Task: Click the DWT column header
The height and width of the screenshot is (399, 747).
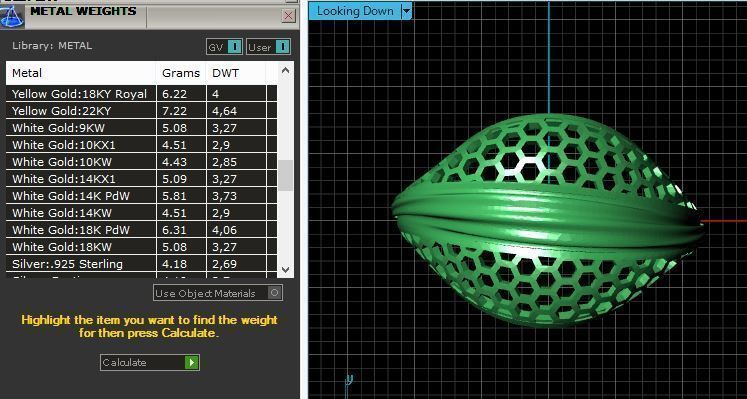Action: 236,73
